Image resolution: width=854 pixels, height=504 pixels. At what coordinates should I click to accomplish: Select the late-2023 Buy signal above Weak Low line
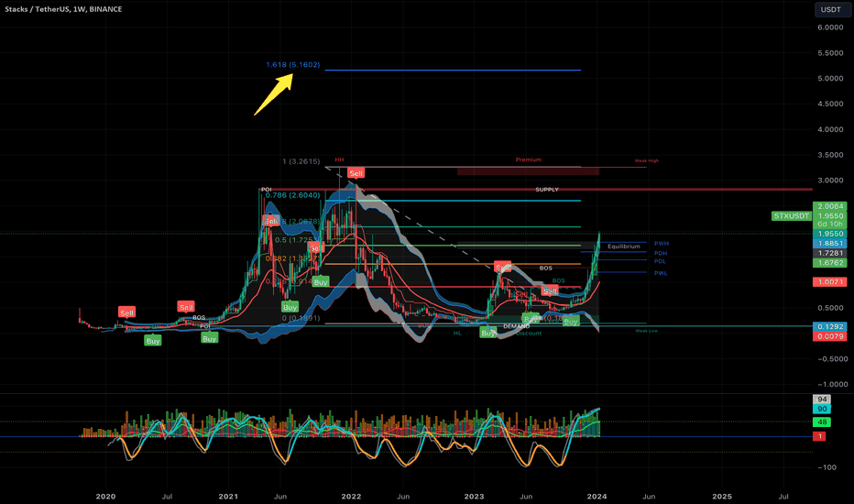point(570,322)
